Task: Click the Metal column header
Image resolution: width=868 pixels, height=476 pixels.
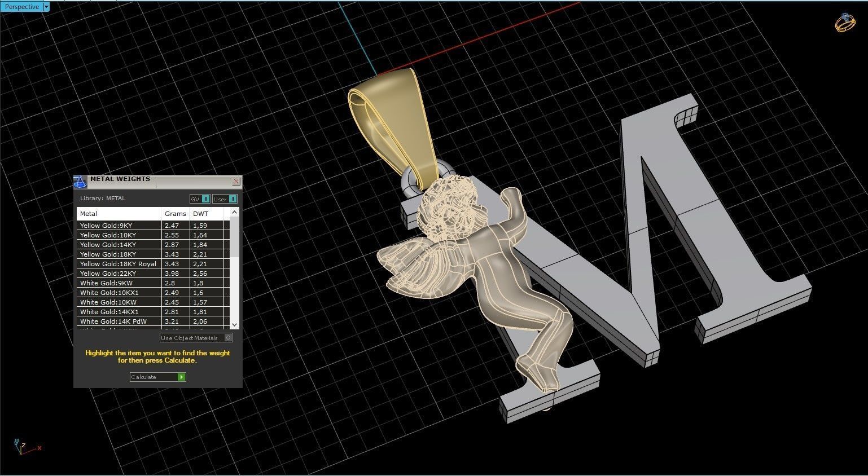Action: coord(88,213)
